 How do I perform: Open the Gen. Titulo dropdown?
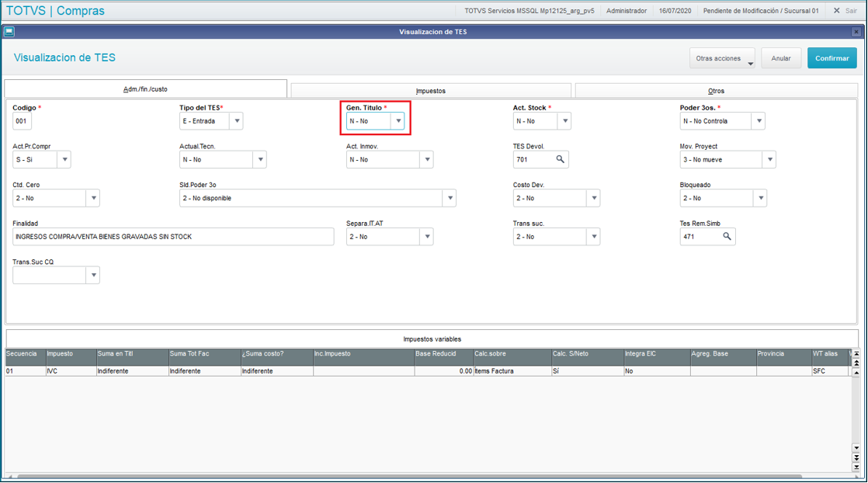pyautogui.click(x=398, y=121)
